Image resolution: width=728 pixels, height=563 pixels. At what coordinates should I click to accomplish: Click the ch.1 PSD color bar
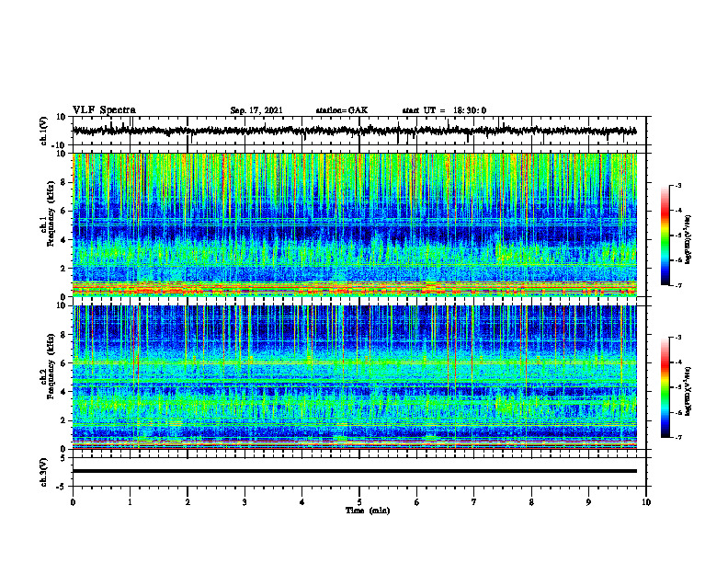tap(665, 236)
